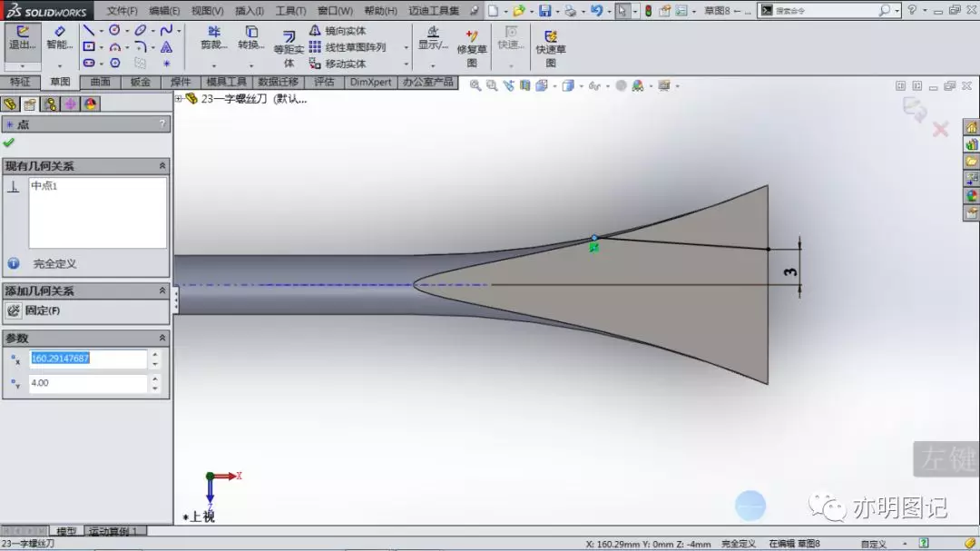Select the Arc sketch tool

pos(115,47)
